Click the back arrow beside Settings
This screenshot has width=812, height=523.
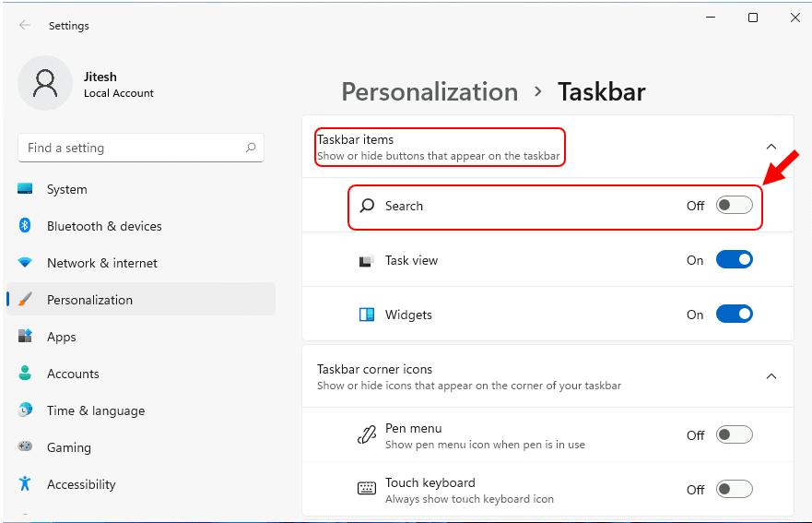tap(24, 25)
